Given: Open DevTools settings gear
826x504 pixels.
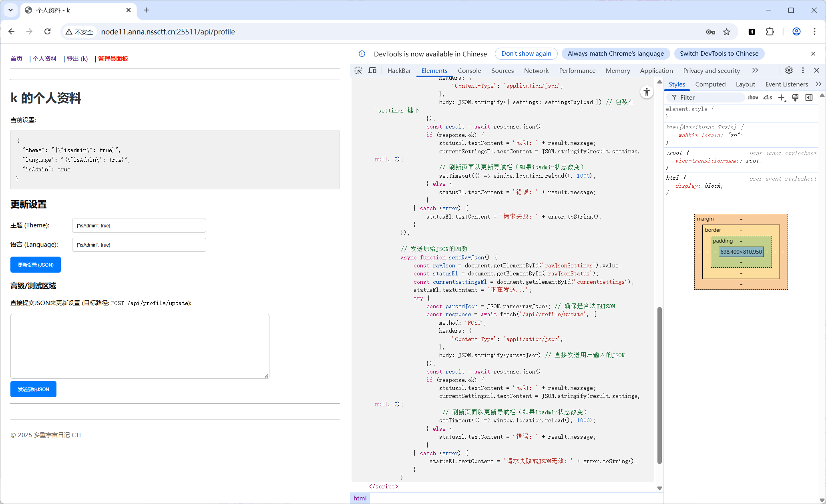Looking at the screenshot, I should tap(789, 70).
